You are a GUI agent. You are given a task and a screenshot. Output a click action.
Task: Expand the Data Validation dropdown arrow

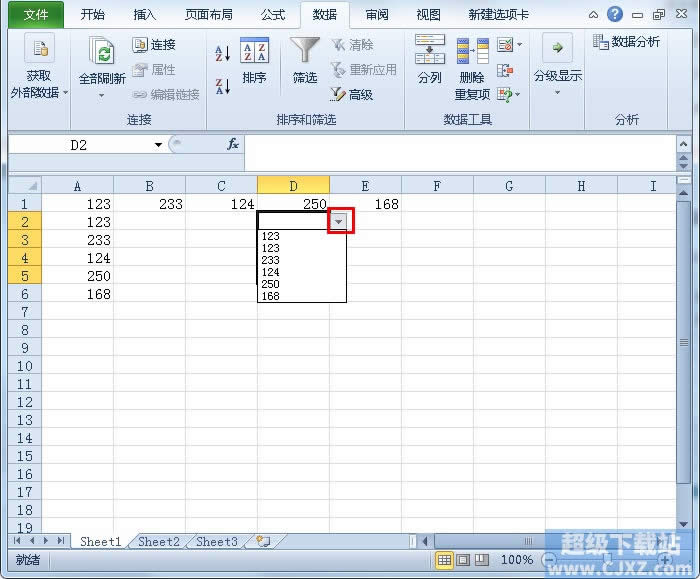[519, 45]
